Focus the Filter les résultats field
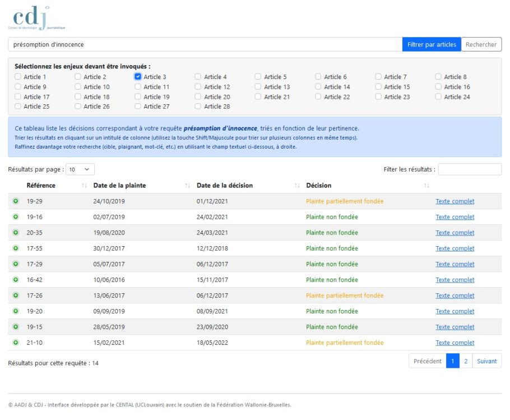 point(470,169)
